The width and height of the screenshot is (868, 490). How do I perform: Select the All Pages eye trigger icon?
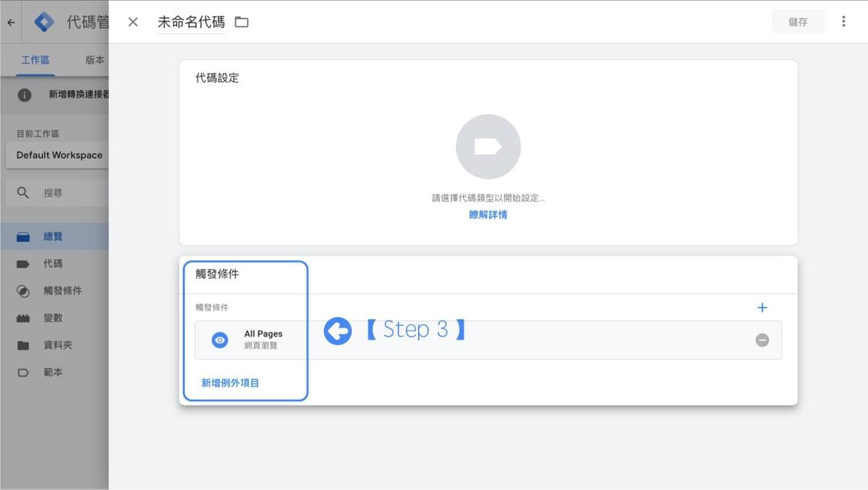[x=220, y=340]
